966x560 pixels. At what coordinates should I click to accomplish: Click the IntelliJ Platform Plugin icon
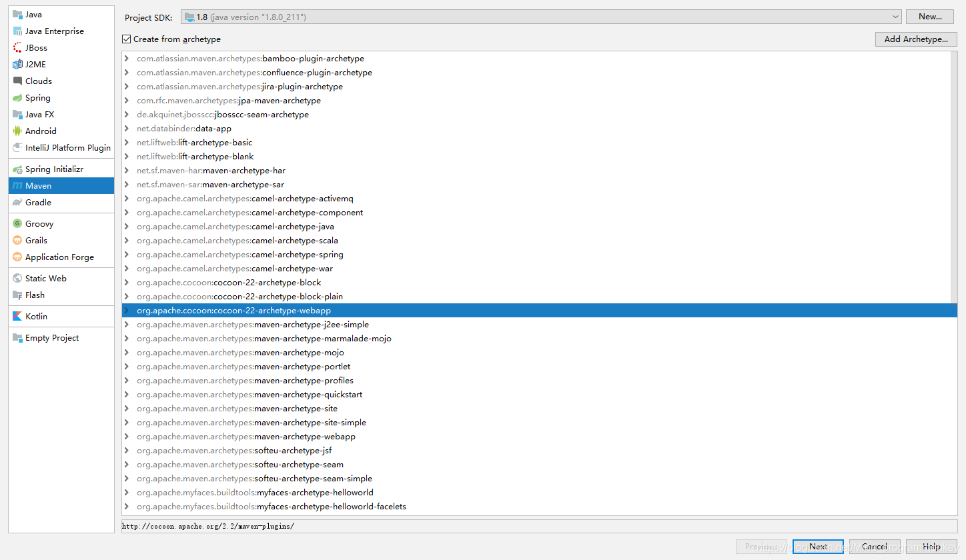click(17, 147)
